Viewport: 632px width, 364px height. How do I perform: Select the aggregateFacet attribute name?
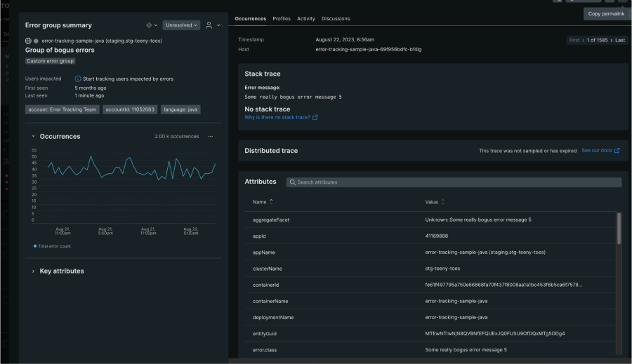coord(271,220)
